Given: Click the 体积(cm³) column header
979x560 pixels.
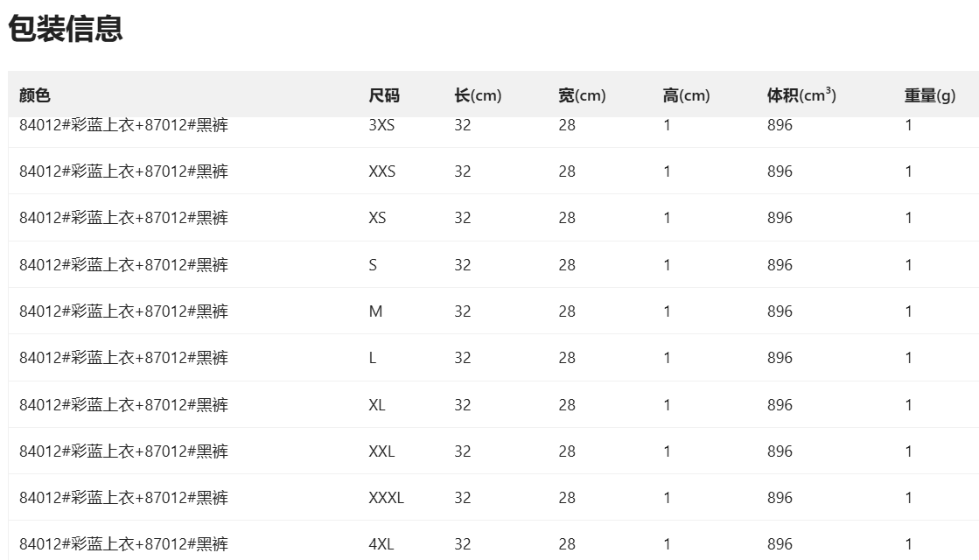Looking at the screenshot, I should click(x=801, y=95).
